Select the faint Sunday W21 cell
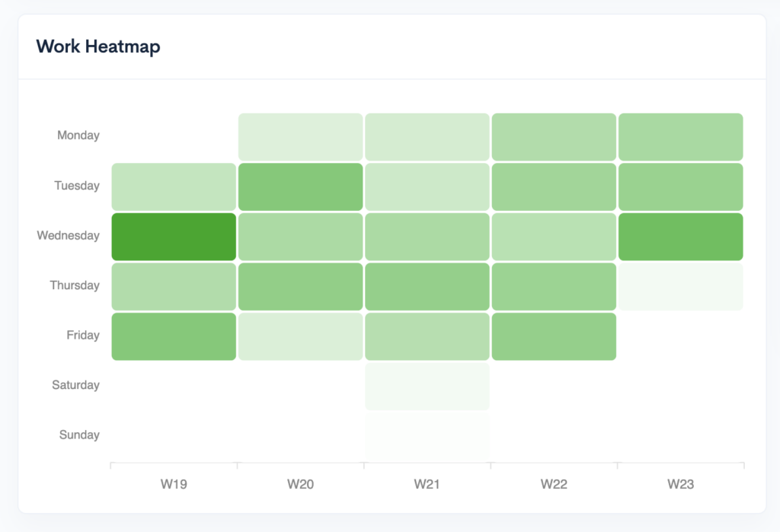The image size is (780, 532). pos(427,436)
